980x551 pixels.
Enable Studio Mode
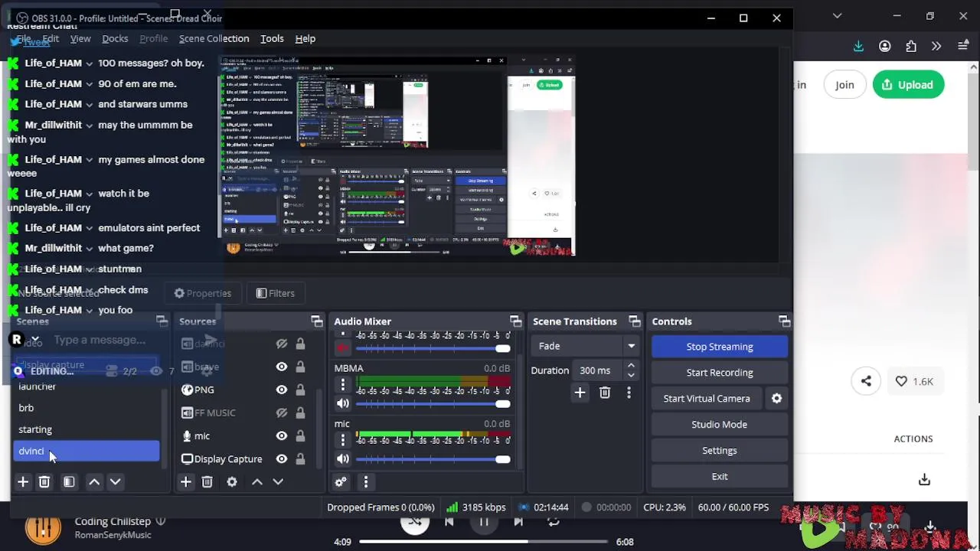tap(720, 424)
